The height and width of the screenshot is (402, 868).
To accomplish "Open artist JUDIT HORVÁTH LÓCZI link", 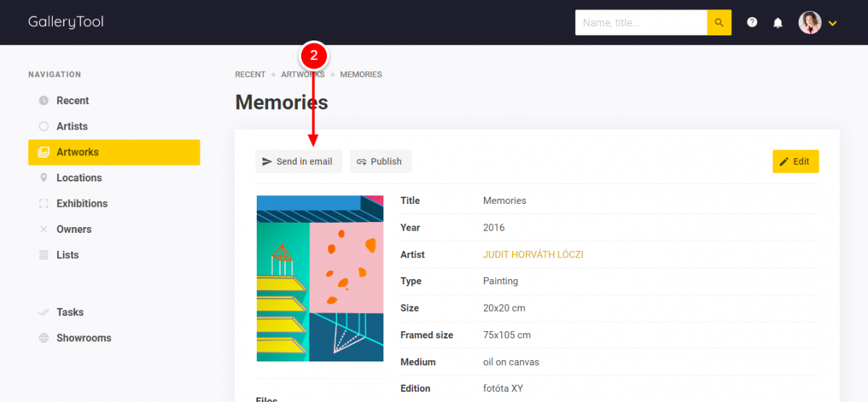I will tap(533, 255).
